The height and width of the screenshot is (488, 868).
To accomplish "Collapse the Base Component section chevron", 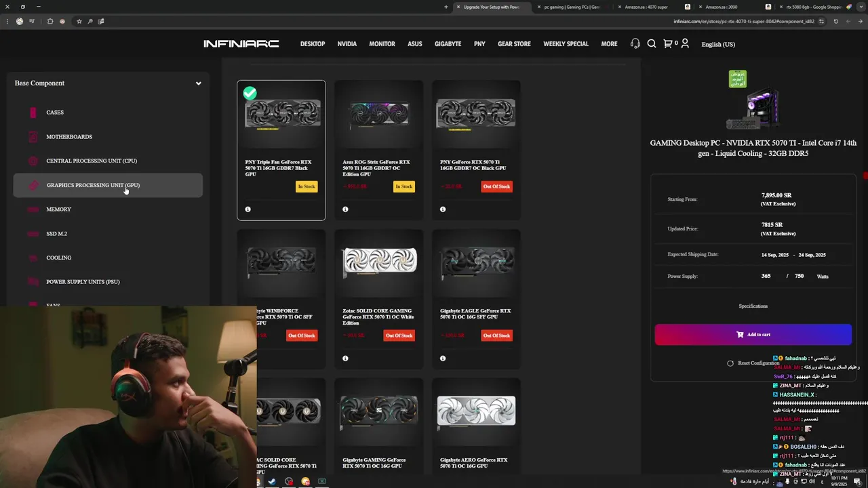I will coord(199,83).
